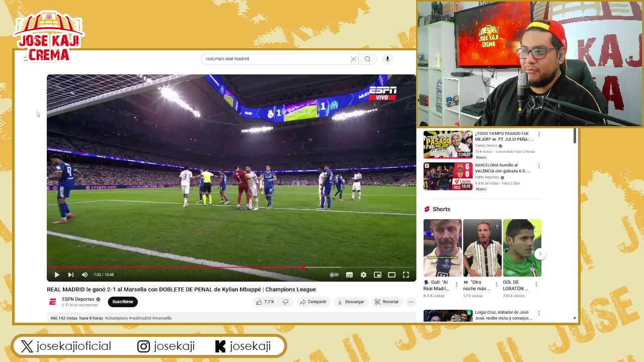The image size is (644, 362).
Task: Open the ESPN Deportes channel avatar
Action: coord(52,302)
